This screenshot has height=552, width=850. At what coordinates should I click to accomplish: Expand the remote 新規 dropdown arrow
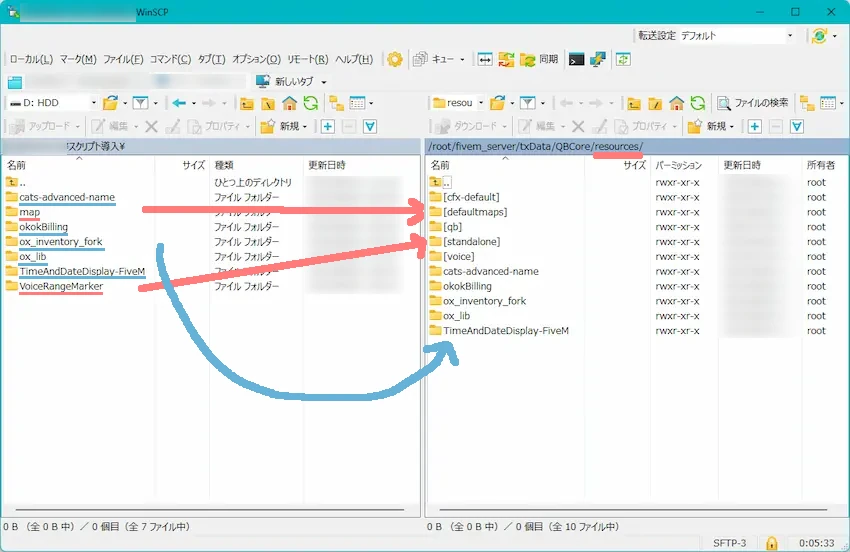(x=732, y=127)
